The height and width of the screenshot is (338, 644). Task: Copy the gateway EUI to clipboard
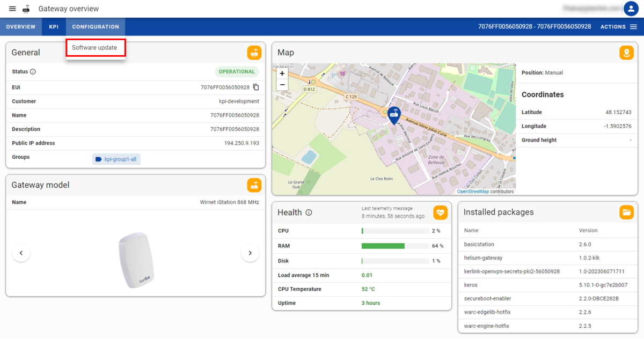(x=256, y=87)
